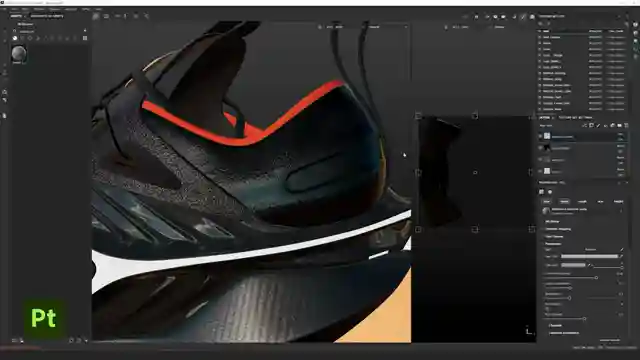This screenshot has height=360, width=640.
Task: Click the asset search field
Action: [49, 31]
